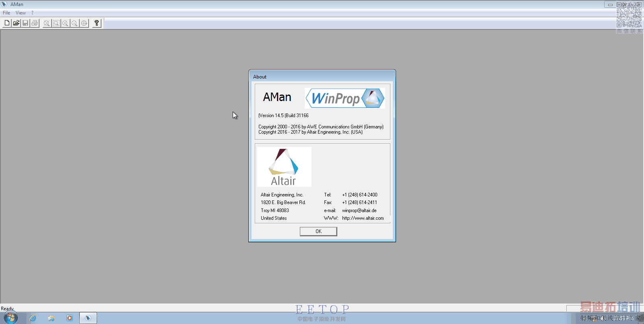Image resolution: width=644 pixels, height=324 pixels.
Task: Open a file using the folder icon
Action: tap(16, 23)
